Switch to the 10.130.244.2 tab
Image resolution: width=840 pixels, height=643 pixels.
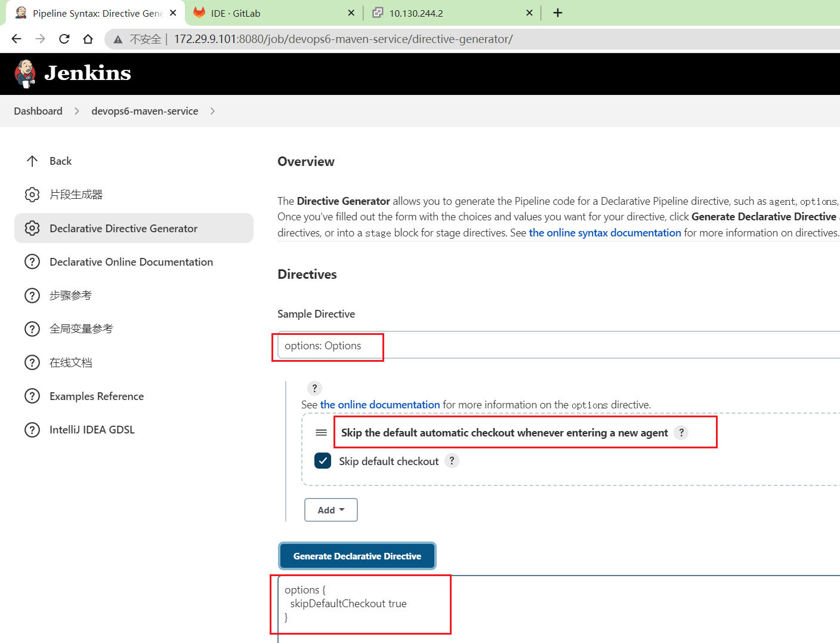[x=451, y=13]
